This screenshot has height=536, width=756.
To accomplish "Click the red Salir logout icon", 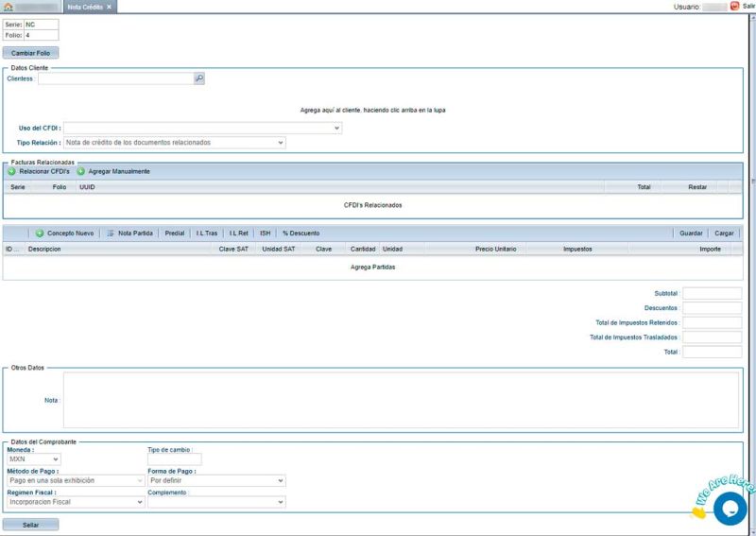I will click(x=735, y=6).
